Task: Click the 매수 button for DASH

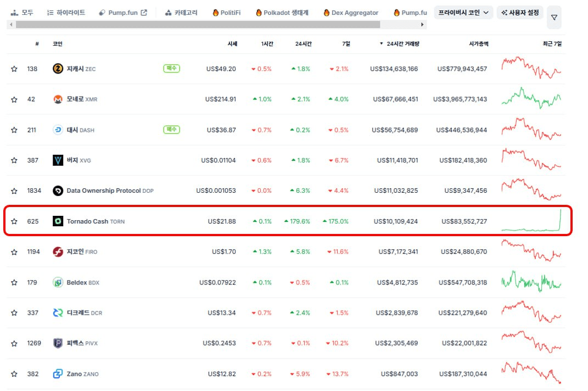Action: (171, 130)
